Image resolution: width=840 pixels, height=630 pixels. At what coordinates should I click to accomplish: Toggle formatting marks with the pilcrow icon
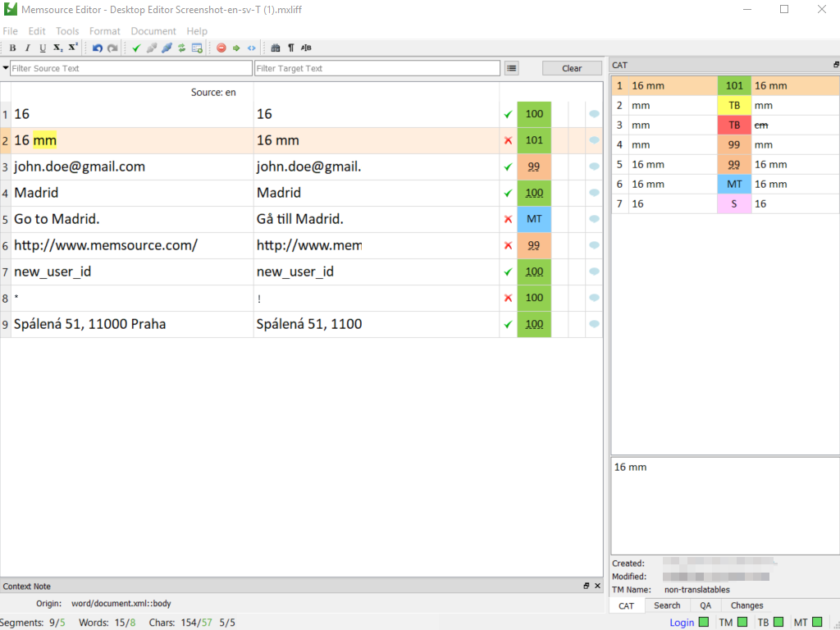pos(291,47)
